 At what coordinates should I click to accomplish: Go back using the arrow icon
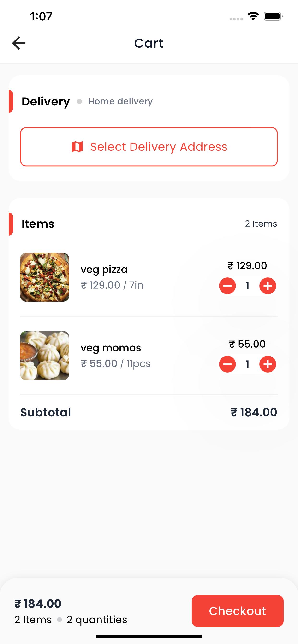click(19, 43)
